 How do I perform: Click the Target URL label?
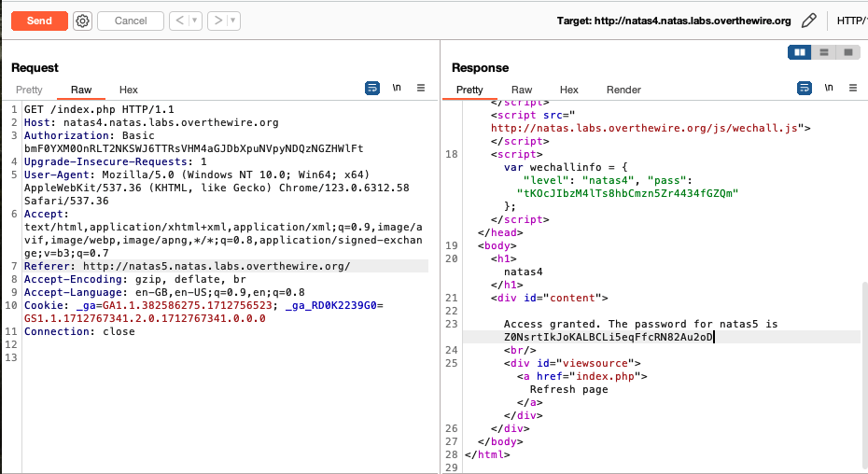click(x=674, y=21)
